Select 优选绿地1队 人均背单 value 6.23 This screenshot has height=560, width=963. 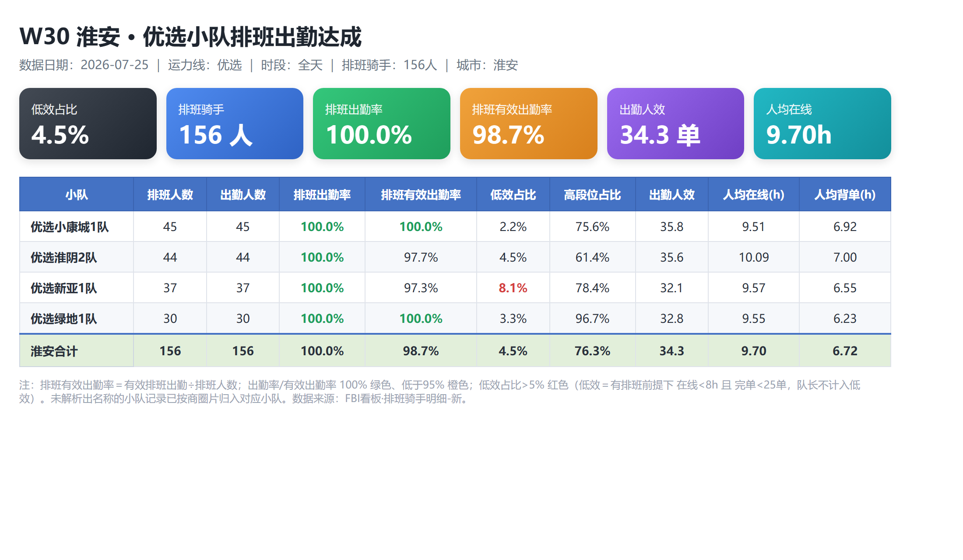845,318
